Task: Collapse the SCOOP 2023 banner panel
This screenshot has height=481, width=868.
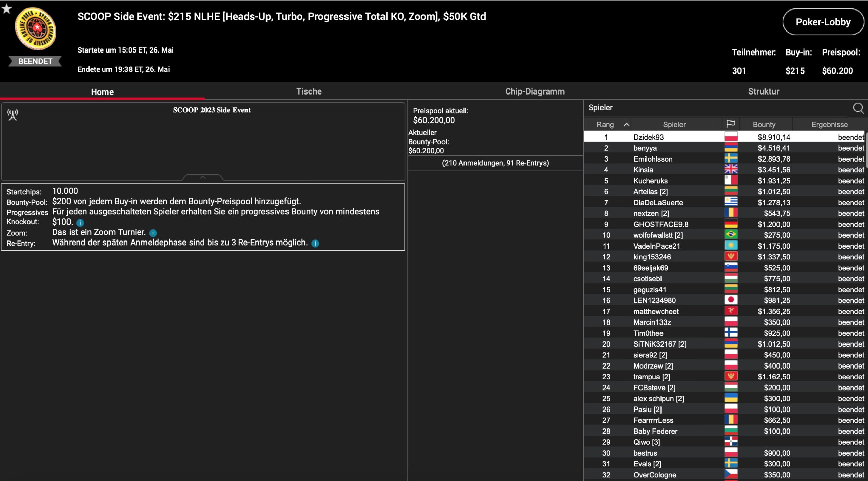Action: (203, 177)
